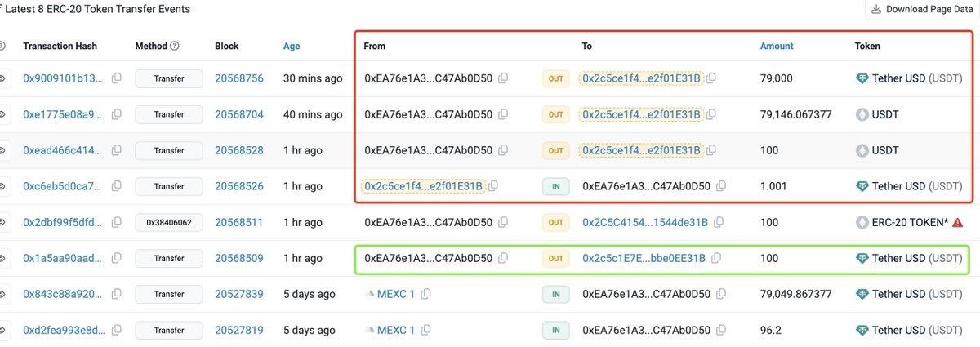Click the Tether icon in first row

tap(862, 78)
